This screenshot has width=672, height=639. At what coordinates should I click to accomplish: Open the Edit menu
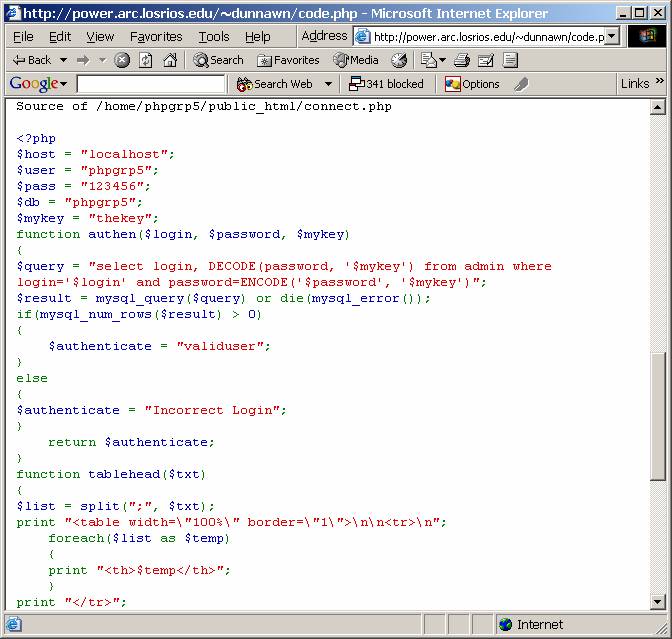click(60, 37)
